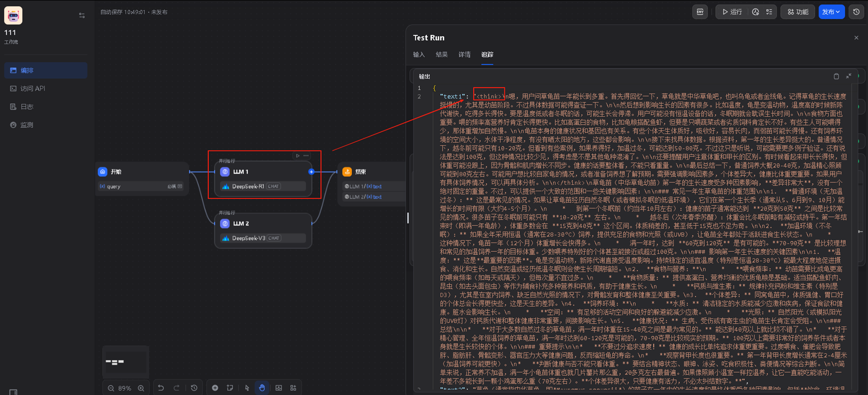Add a node after LLM 1 with plus handle

point(312,172)
